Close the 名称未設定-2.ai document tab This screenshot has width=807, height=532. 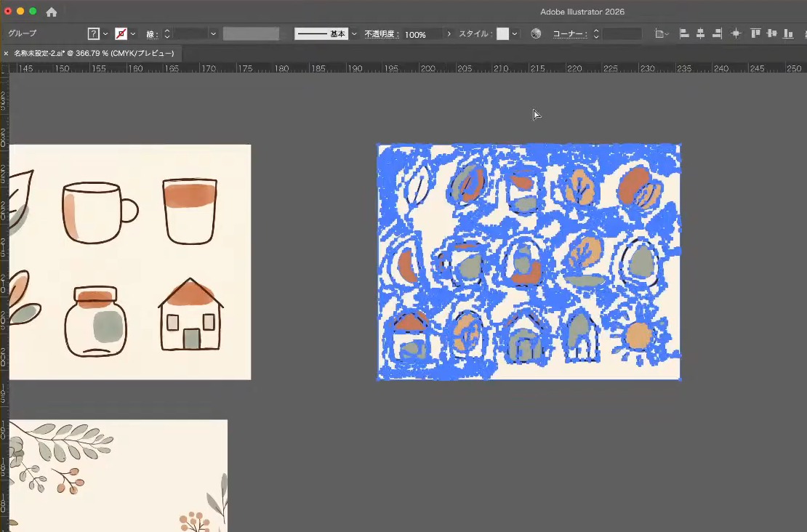[x=6, y=54]
